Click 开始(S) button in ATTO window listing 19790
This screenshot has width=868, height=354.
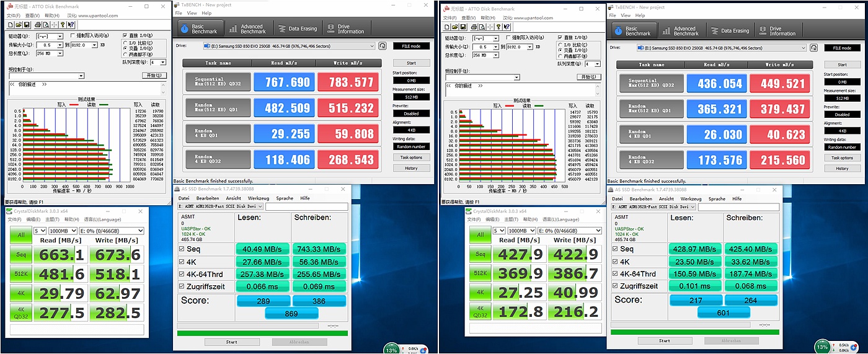154,76
